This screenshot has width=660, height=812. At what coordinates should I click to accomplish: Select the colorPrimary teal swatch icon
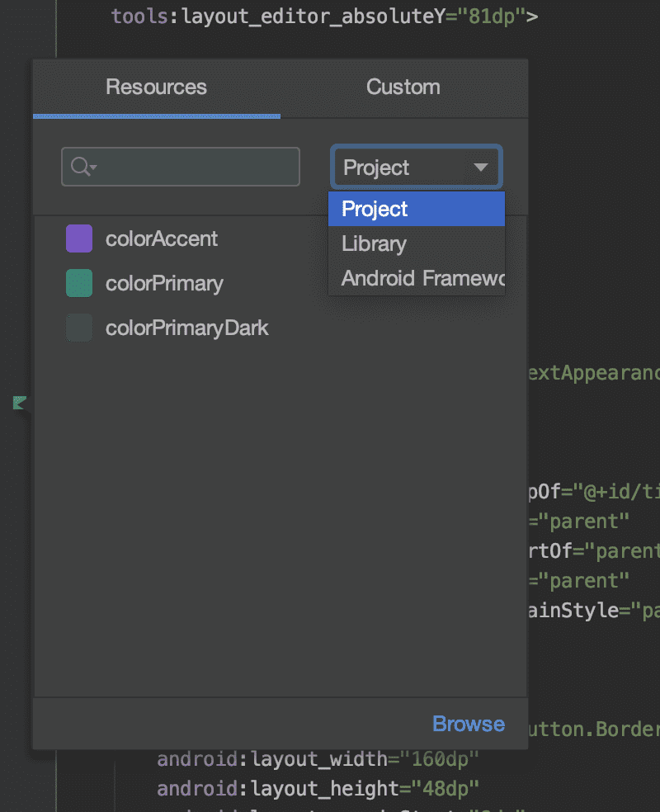pyautogui.click(x=79, y=283)
